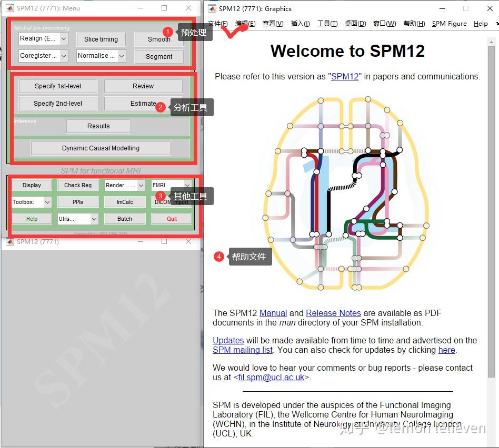The image size is (499, 448).
Task: Click Specify 1st-level button
Action: click(58, 86)
